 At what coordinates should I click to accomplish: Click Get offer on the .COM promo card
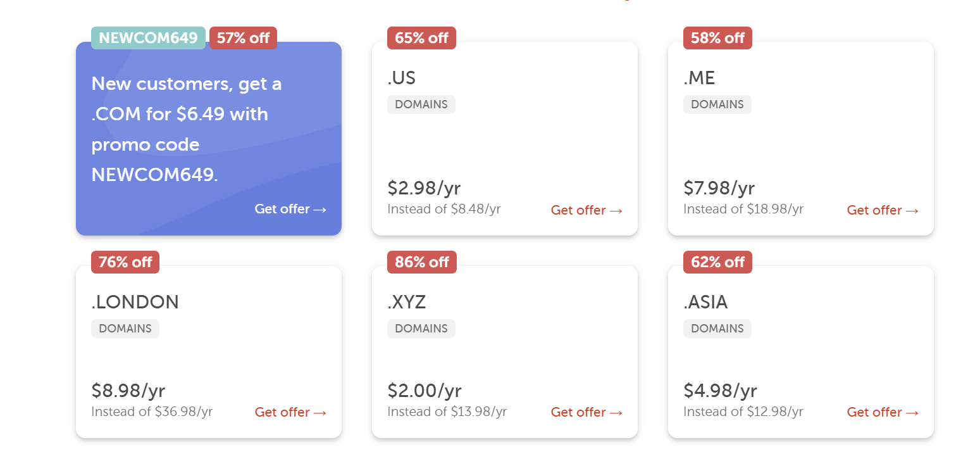290,209
